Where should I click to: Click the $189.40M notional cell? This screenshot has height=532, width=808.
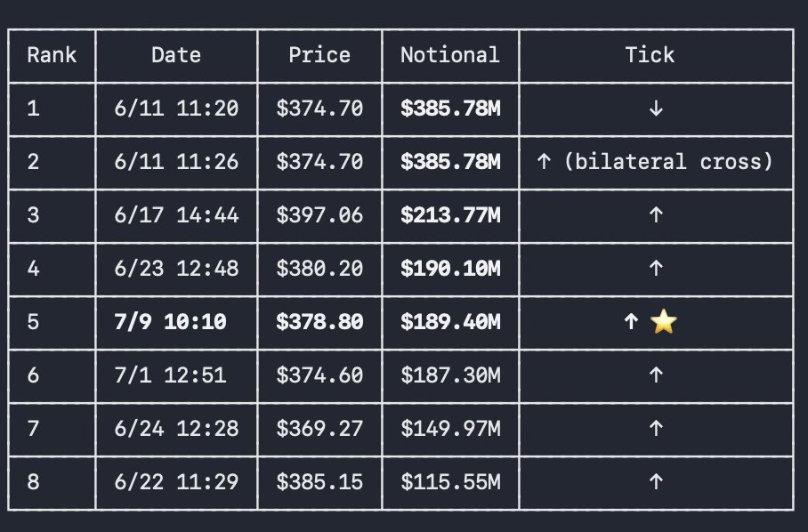pyautogui.click(x=450, y=322)
